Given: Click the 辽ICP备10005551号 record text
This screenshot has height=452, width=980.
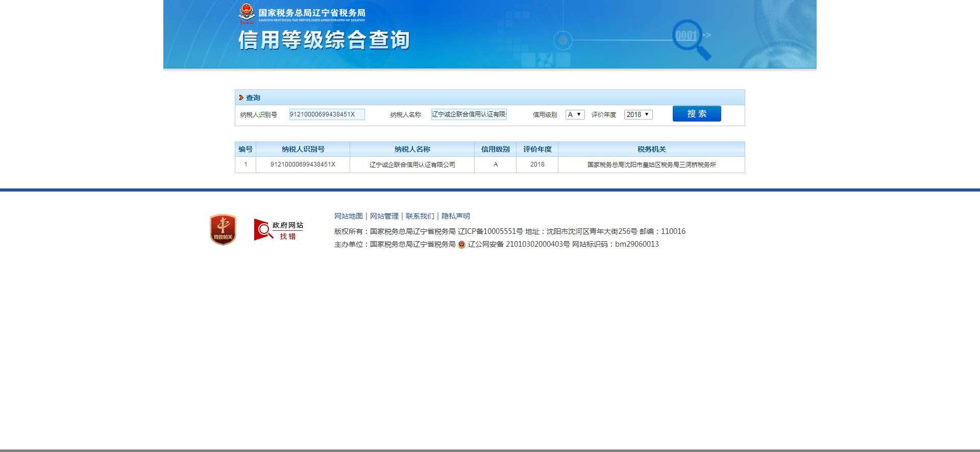Looking at the screenshot, I should (x=490, y=231).
